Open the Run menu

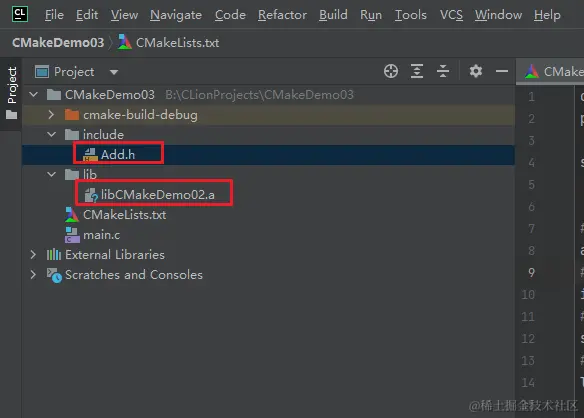(371, 15)
